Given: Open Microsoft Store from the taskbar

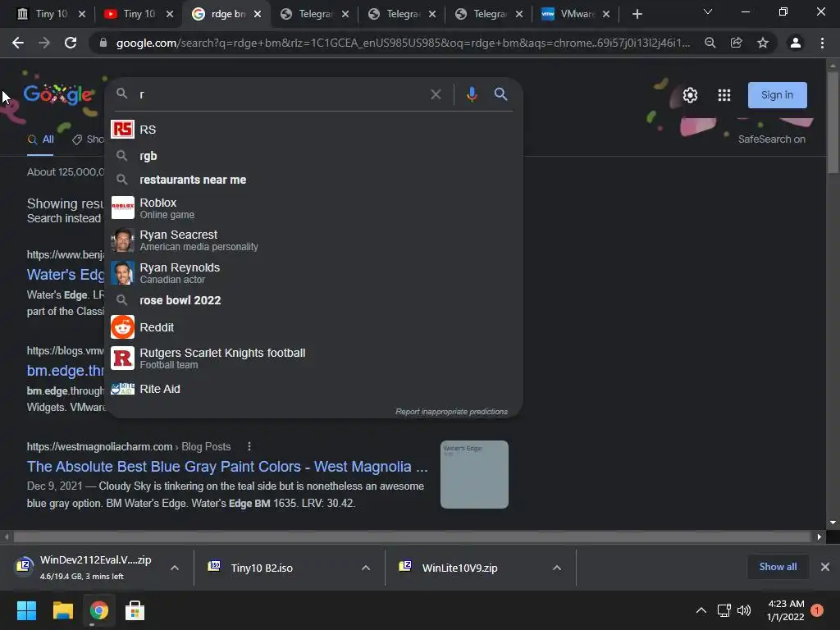Looking at the screenshot, I should 135,610.
